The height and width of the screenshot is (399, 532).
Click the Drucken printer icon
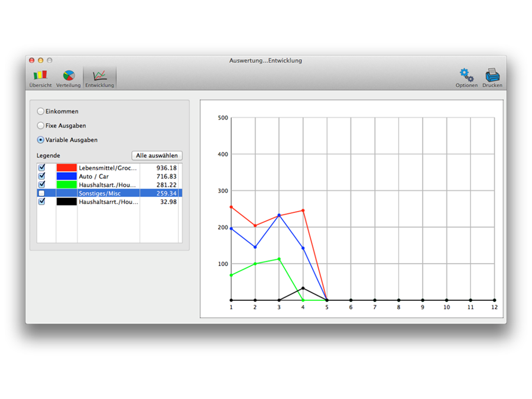pos(492,78)
